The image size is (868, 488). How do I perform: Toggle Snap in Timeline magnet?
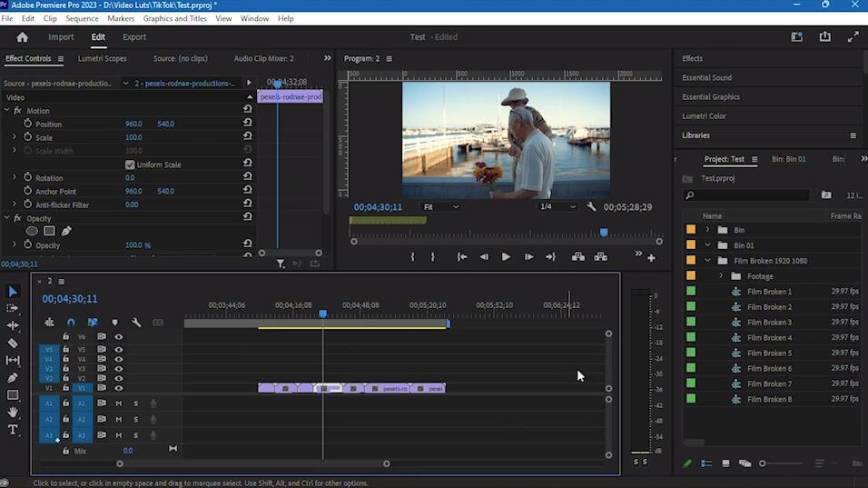pyautogui.click(x=71, y=323)
